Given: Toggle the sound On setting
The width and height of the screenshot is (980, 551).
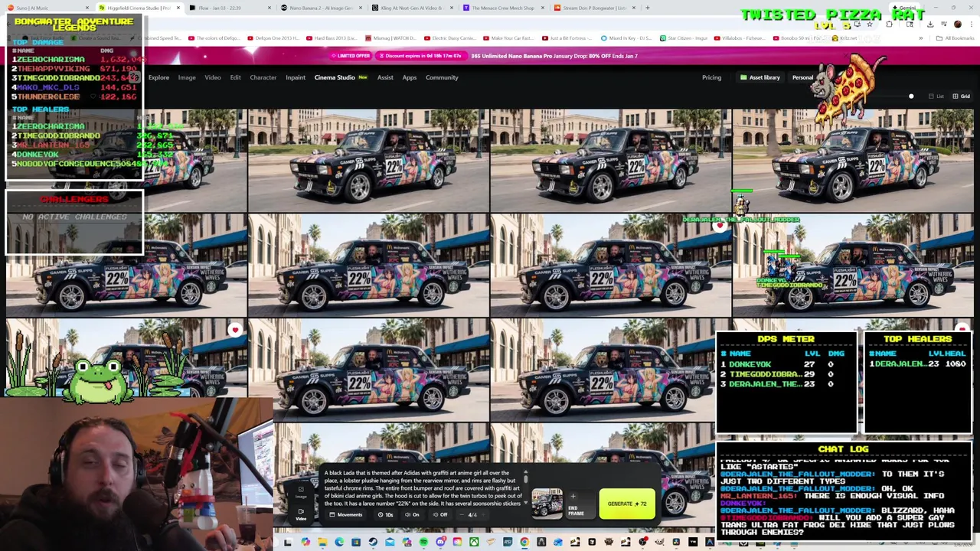Looking at the screenshot, I should (x=412, y=514).
